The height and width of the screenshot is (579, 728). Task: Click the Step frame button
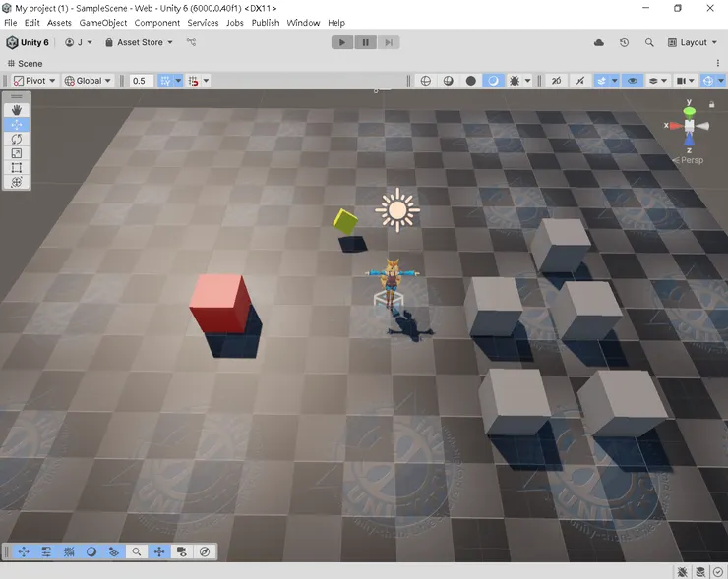pos(389,42)
